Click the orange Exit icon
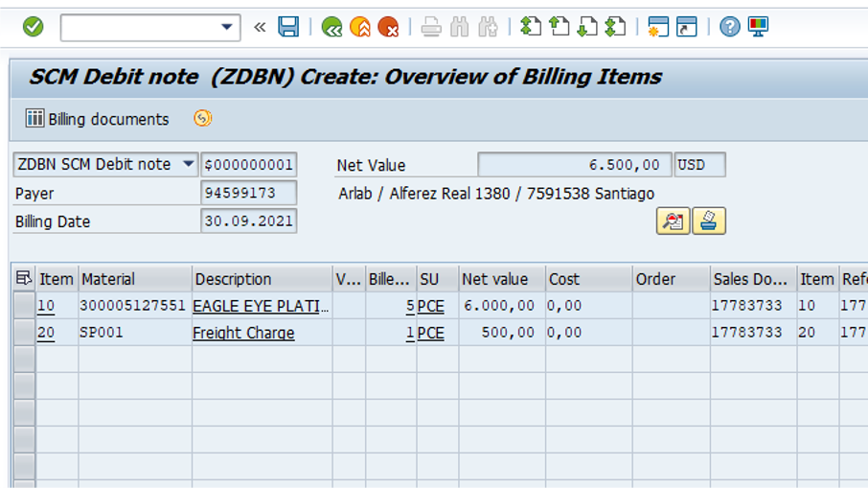 tap(360, 27)
